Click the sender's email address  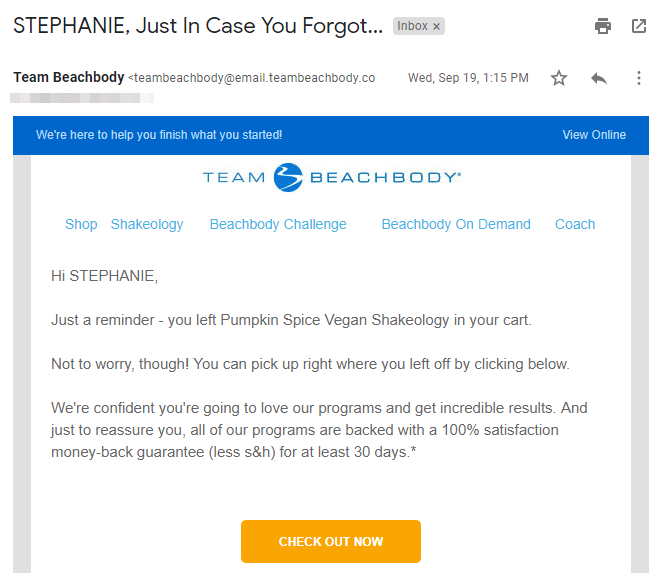tap(254, 78)
